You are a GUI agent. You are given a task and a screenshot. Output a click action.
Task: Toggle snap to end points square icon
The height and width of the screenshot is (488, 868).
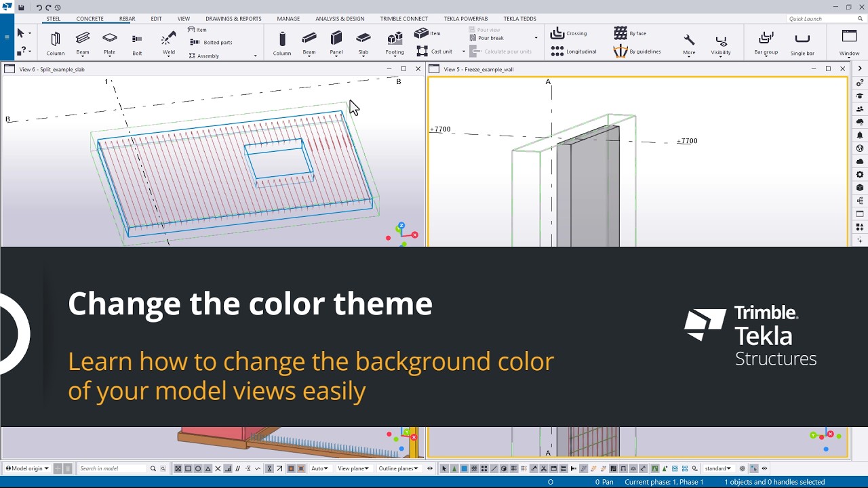tap(188, 468)
